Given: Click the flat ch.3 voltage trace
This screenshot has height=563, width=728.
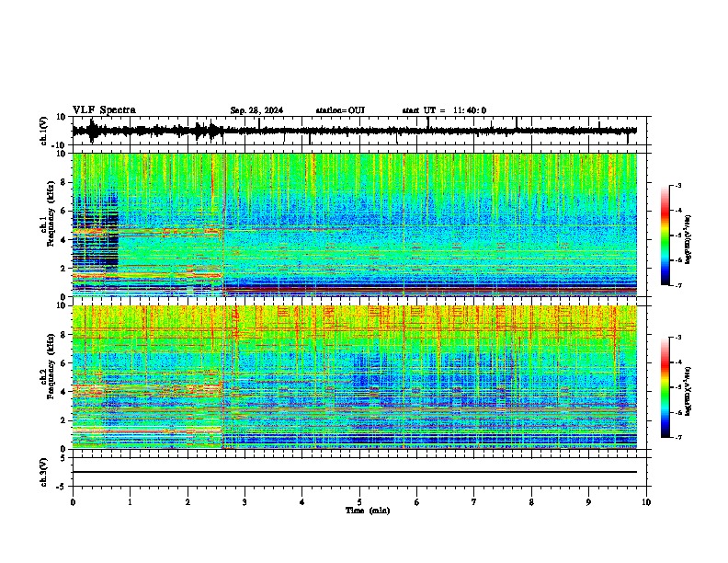Looking at the screenshot, I should (355, 472).
